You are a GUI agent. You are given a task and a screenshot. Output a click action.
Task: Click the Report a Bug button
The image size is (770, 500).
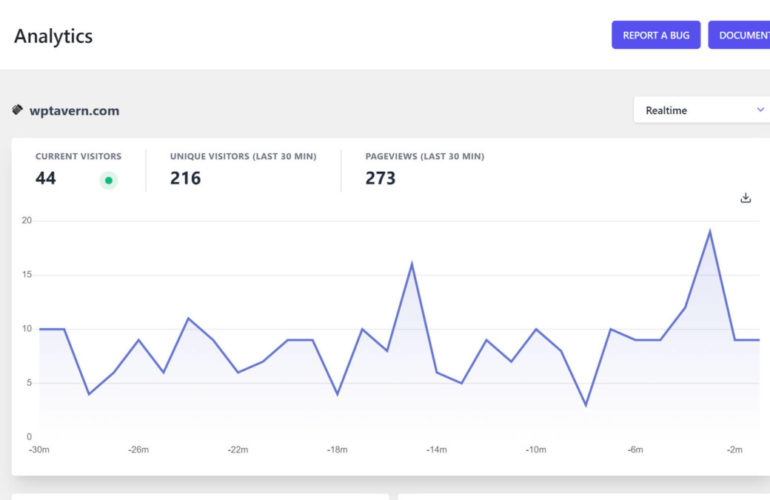(x=656, y=35)
